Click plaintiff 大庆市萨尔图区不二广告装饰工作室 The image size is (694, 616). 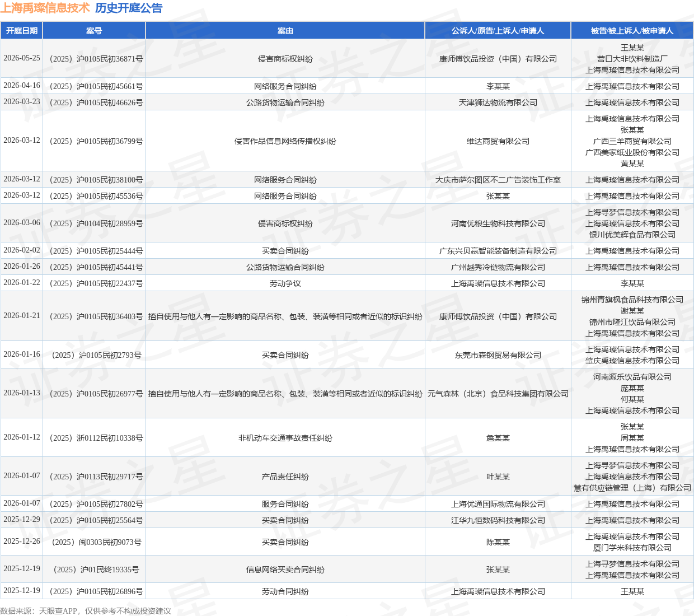pyautogui.click(x=498, y=180)
